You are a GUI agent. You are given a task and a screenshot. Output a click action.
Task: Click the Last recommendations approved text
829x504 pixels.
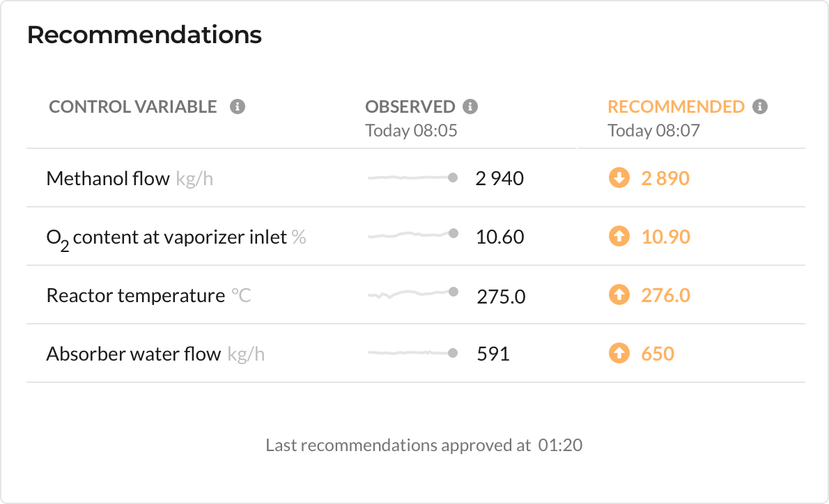pos(424,446)
